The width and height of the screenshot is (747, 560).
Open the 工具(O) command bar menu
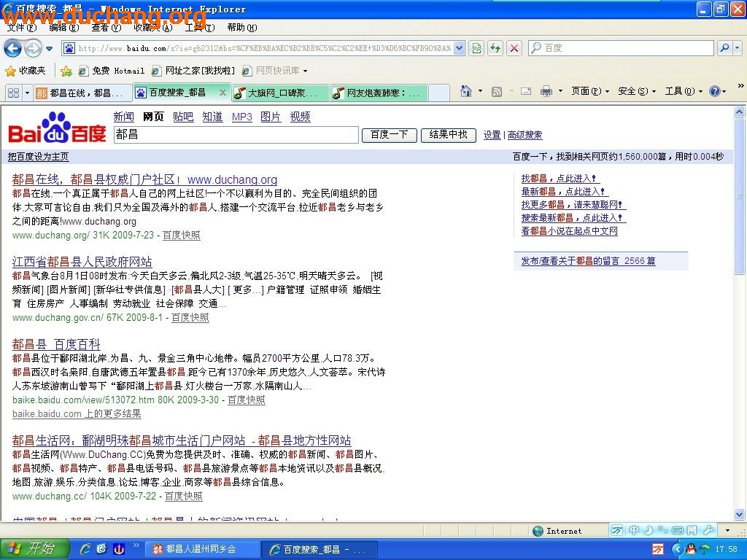coord(684,91)
